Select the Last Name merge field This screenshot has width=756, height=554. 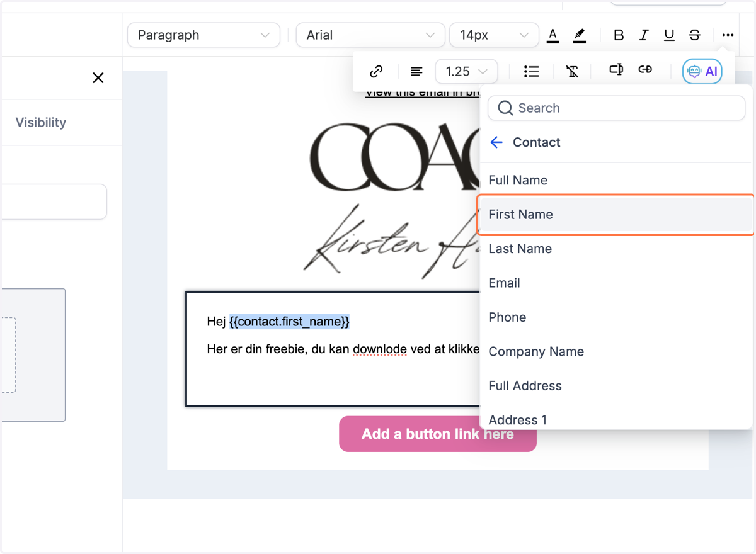[x=616, y=249]
